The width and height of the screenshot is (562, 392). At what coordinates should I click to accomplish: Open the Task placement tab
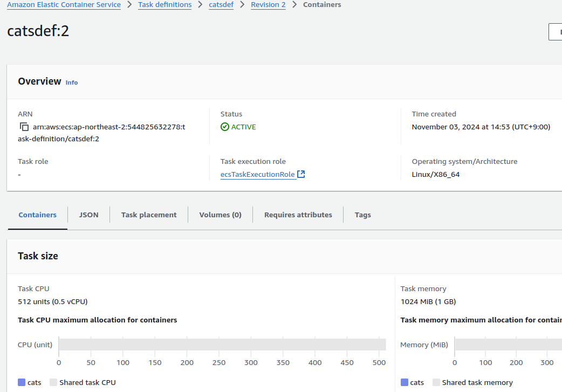click(x=149, y=215)
